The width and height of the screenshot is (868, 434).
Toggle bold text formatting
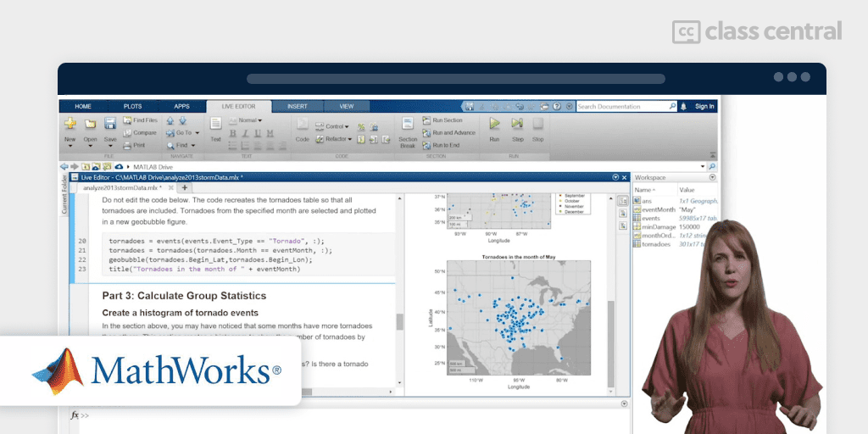point(233,133)
